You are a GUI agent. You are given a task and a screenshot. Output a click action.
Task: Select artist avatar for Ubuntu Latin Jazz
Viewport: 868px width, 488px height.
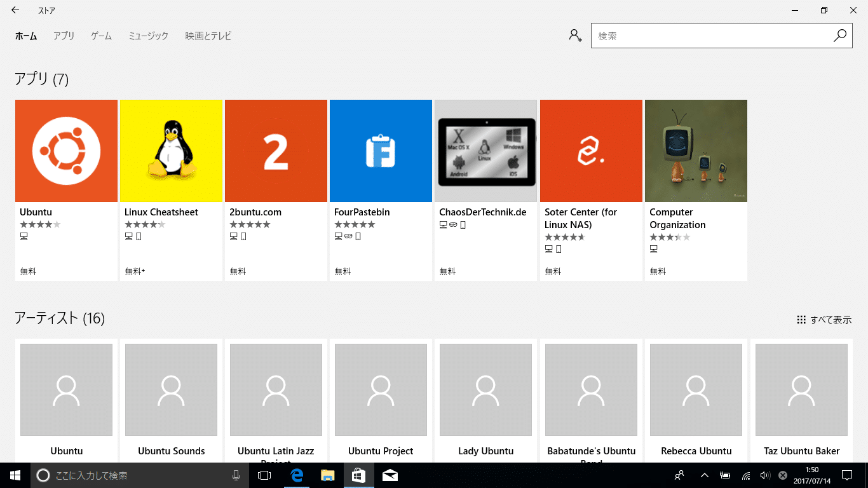pos(276,390)
